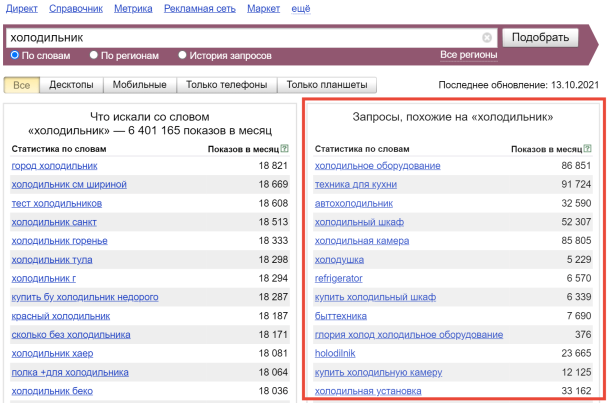Viewport: 608px width, 403px height.
Task: Switch to the 'Десктопы' tab
Action: click(x=71, y=85)
